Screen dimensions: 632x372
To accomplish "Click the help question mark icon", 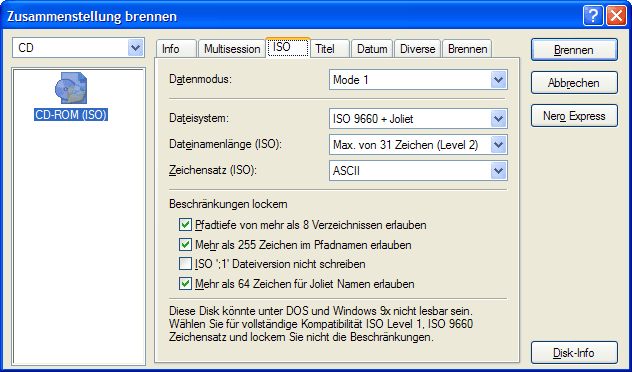I will (593, 17).
